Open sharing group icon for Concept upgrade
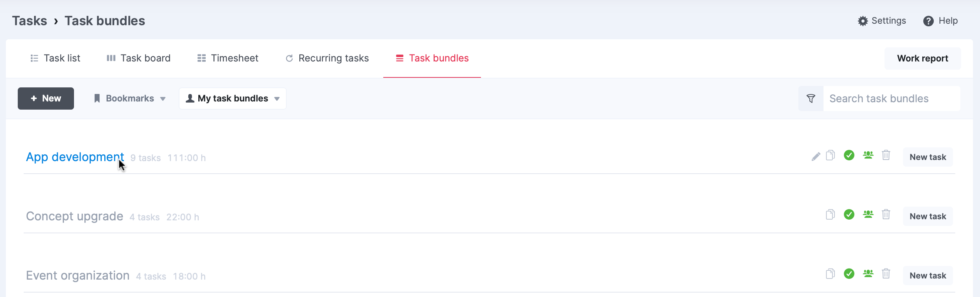The height and width of the screenshot is (297, 980). (x=868, y=214)
